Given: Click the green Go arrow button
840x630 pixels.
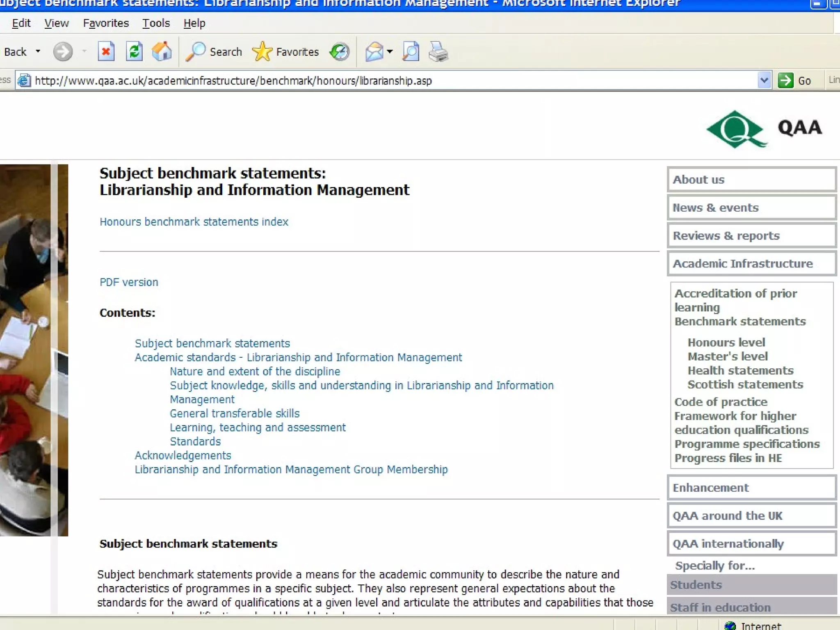Looking at the screenshot, I should (785, 80).
